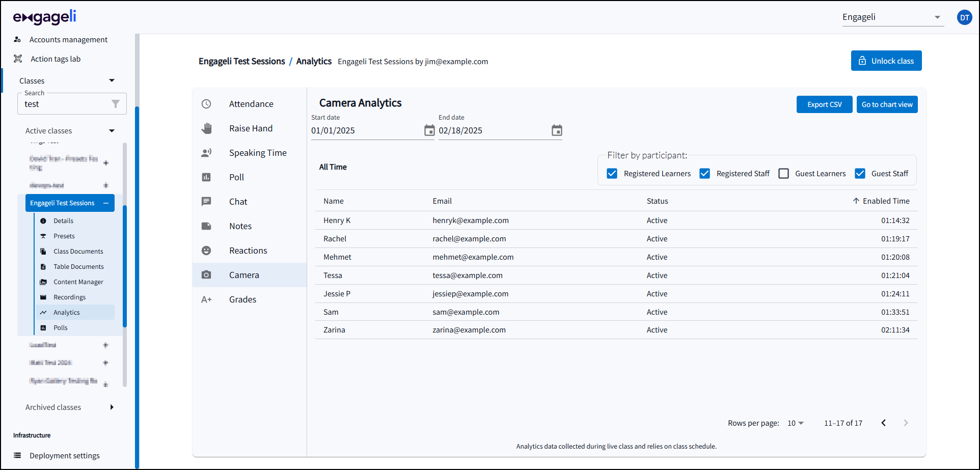Click the Engageli logo
This screenshot has width=980, height=470.
[x=45, y=17]
